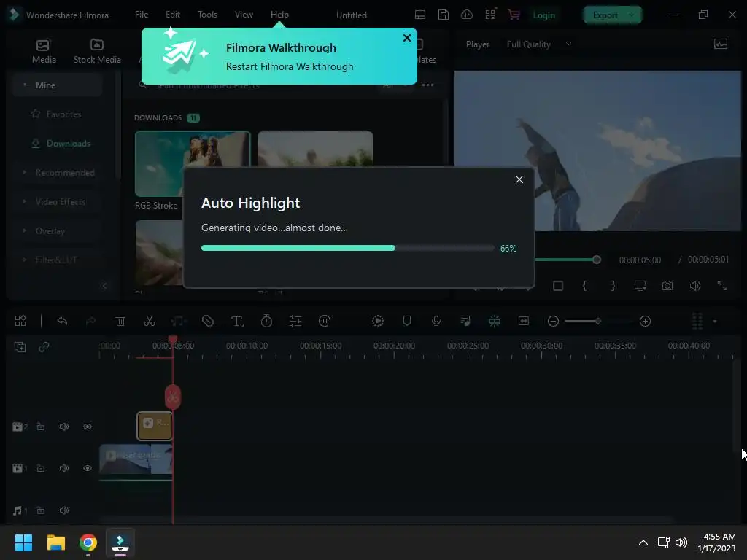Open the Full Quality dropdown

[x=539, y=44]
